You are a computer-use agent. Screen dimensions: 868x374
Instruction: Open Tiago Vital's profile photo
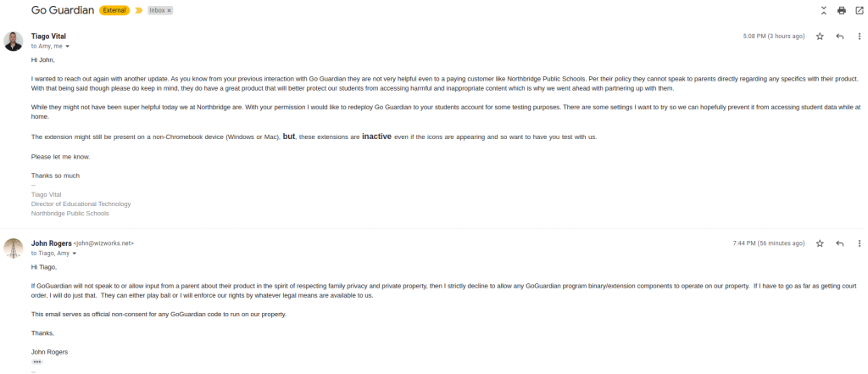coord(14,41)
